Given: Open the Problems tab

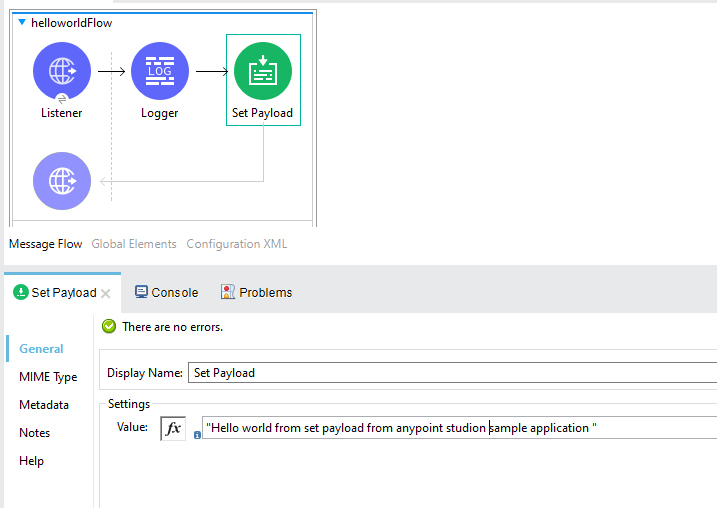Looking at the screenshot, I should (x=257, y=293).
